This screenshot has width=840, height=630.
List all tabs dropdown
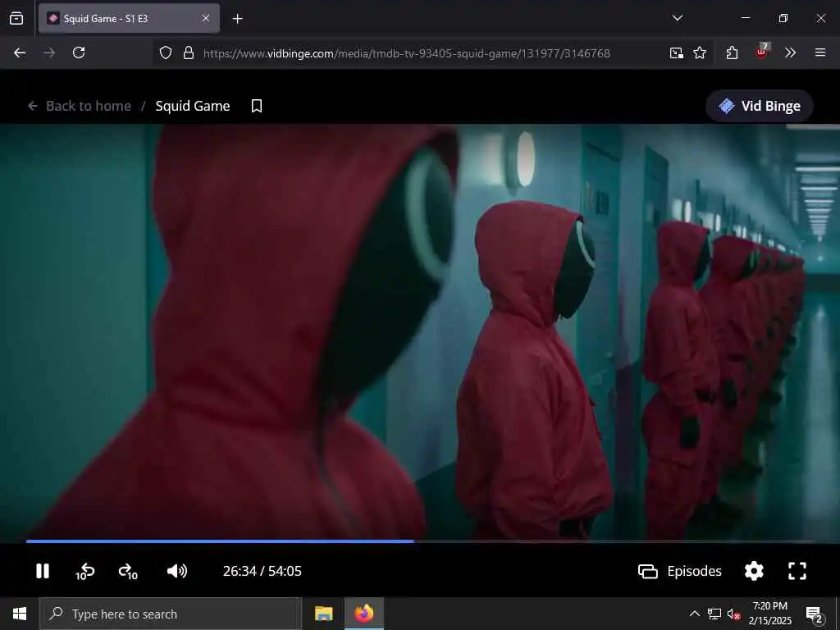(x=677, y=18)
